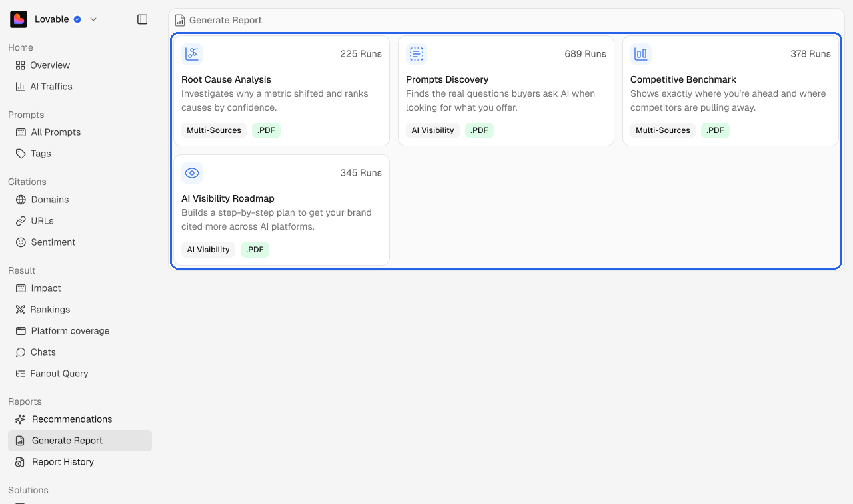Click the Recommendations sparkle icon
The width and height of the screenshot is (853, 504).
(21, 419)
